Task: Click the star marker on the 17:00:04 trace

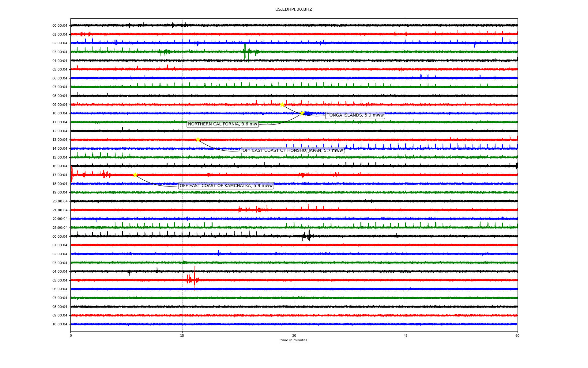Action: (x=135, y=175)
